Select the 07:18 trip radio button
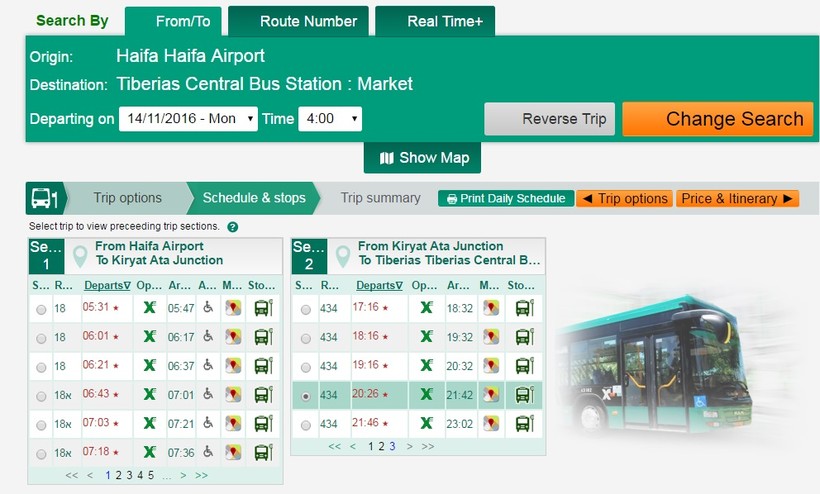Viewport: 820px width, 494px height. click(x=41, y=454)
